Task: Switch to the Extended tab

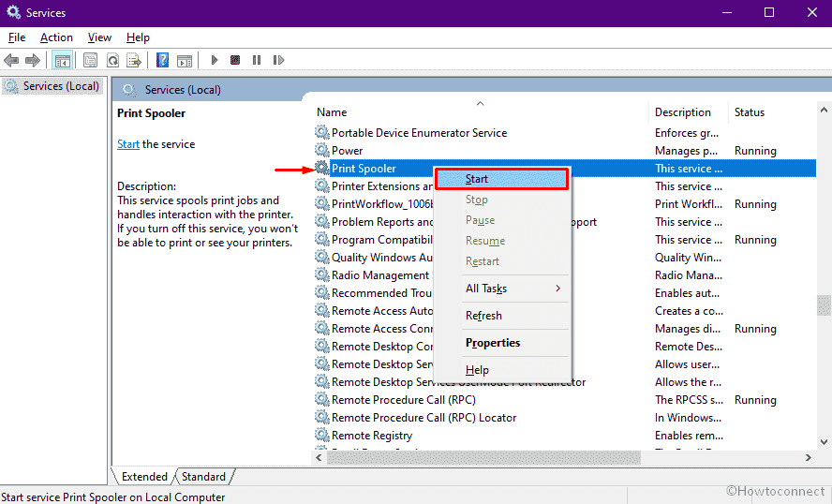Action: click(x=143, y=477)
